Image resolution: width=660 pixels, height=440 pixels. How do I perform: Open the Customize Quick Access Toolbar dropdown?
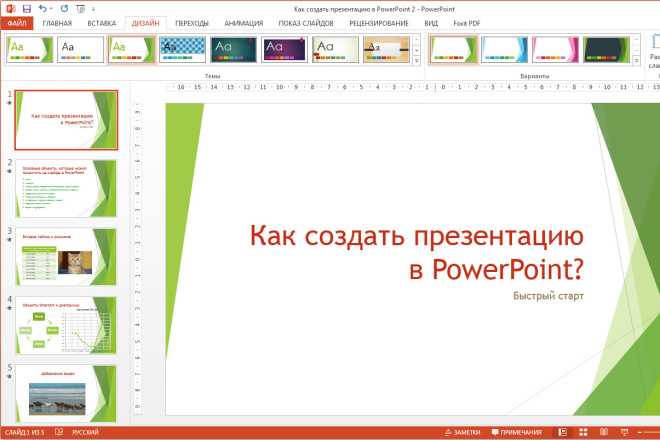pyautogui.click(x=93, y=9)
